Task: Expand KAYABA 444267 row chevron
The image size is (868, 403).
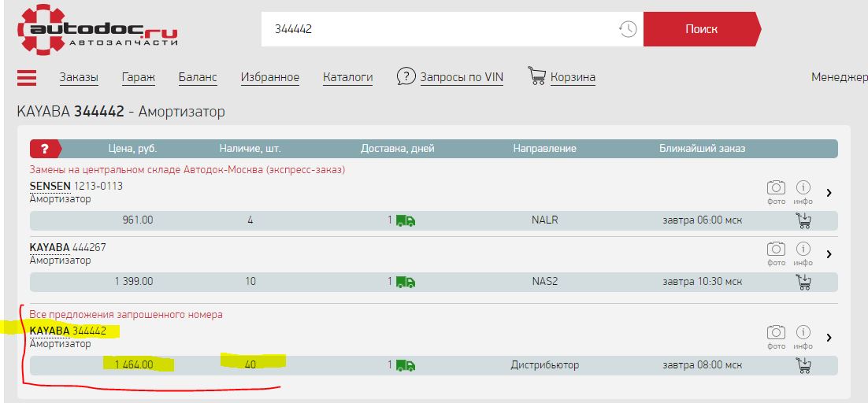Action: [829, 254]
